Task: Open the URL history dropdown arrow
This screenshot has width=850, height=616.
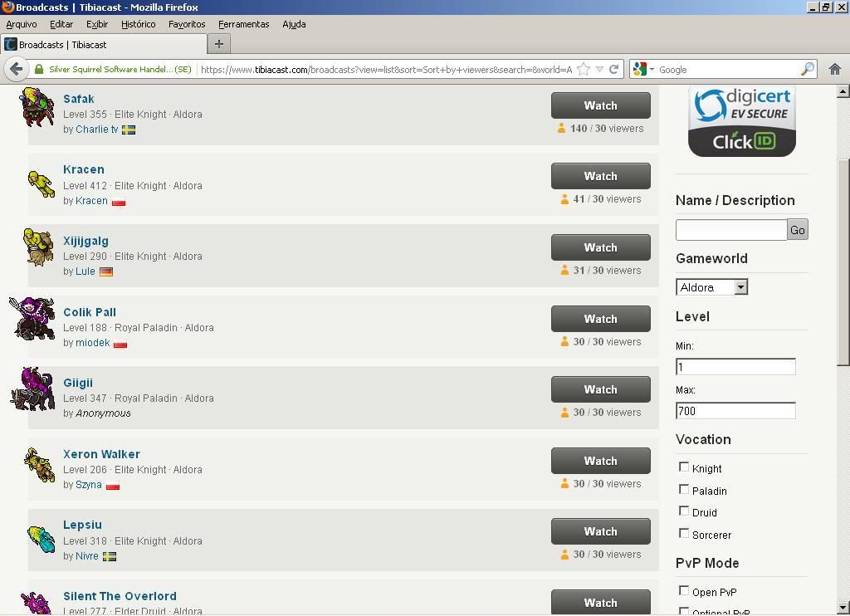Action: (x=599, y=69)
